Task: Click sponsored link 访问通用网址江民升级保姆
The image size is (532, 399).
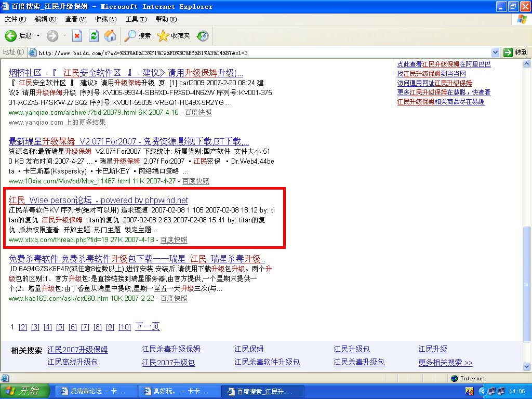Action: coord(435,83)
